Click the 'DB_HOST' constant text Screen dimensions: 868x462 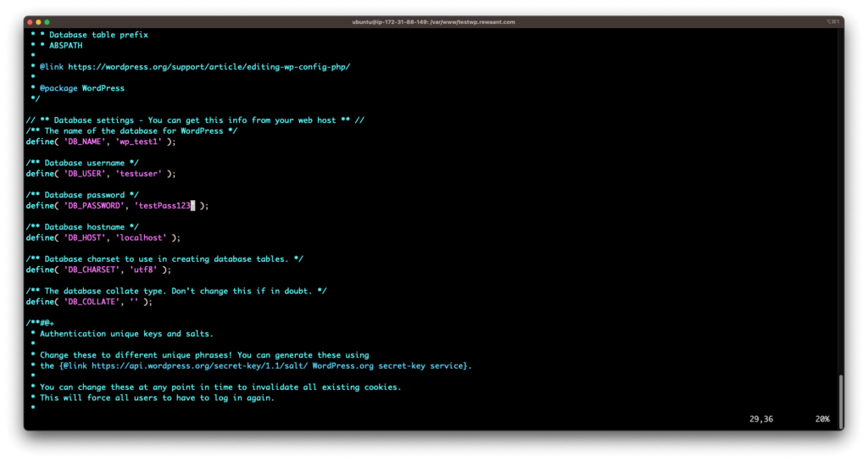click(x=85, y=238)
